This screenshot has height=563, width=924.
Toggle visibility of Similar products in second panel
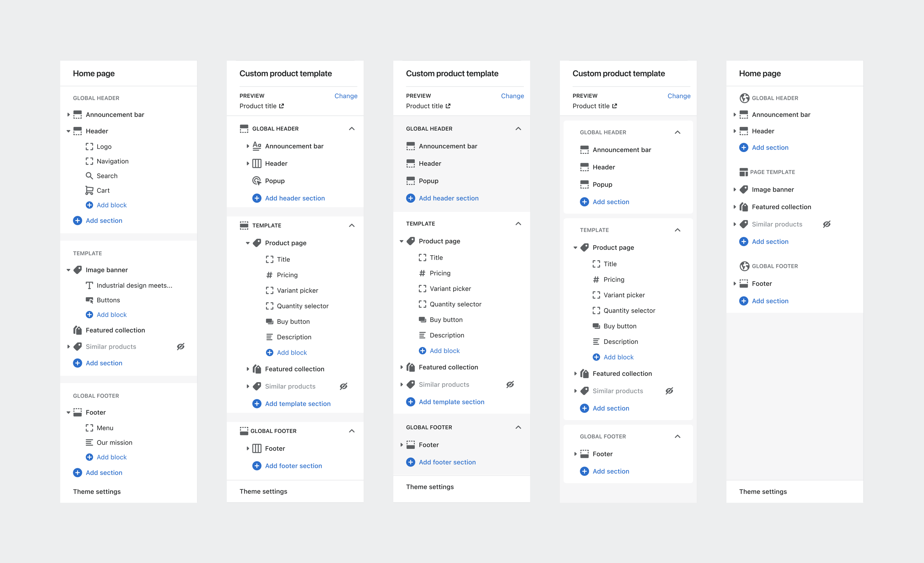tap(343, 386)
